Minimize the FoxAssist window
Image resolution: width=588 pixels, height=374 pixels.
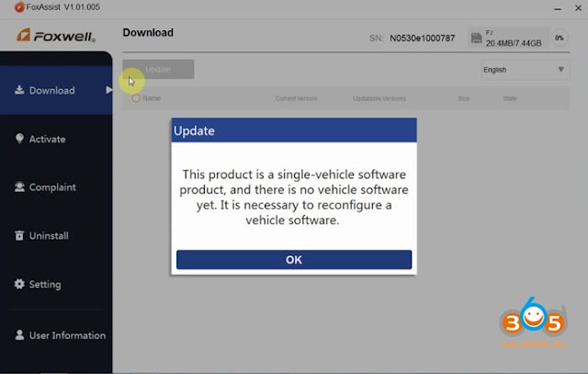(558, 8)
